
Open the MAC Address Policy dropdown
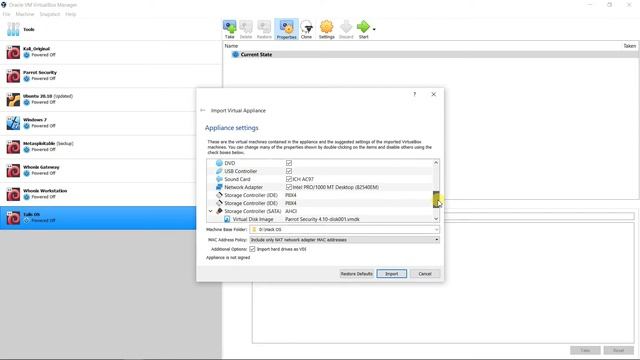(436, 240)
